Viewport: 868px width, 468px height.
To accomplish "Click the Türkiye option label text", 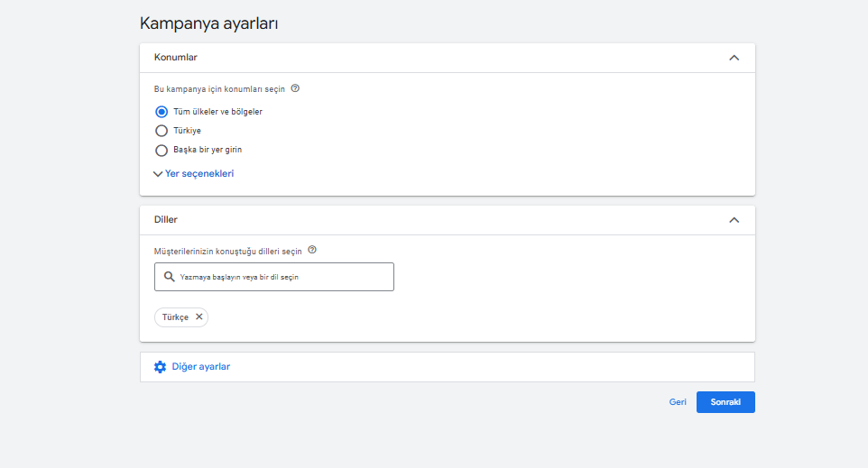I will pyautogui.click(x=187, y=131).
